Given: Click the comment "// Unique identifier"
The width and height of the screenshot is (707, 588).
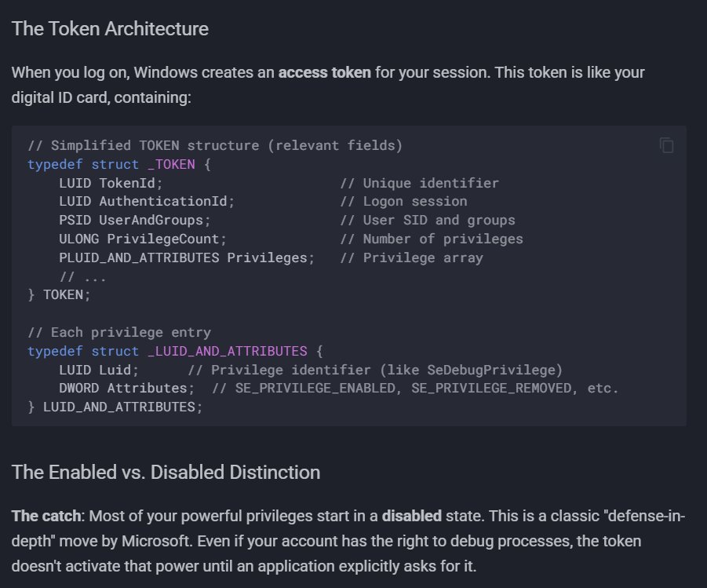Looking at the screenshot, I should [x=419, y=183].
